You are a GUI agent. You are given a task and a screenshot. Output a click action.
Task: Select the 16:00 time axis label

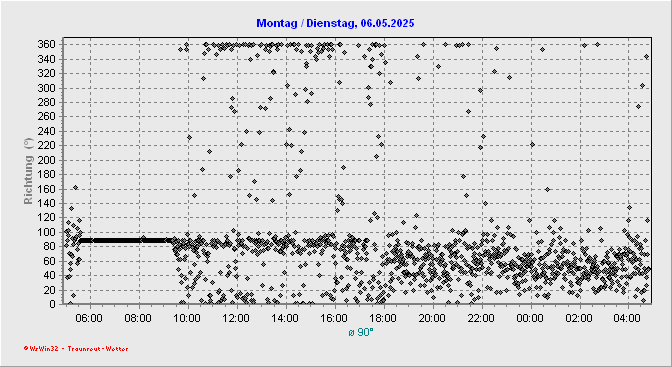point(335,319)
